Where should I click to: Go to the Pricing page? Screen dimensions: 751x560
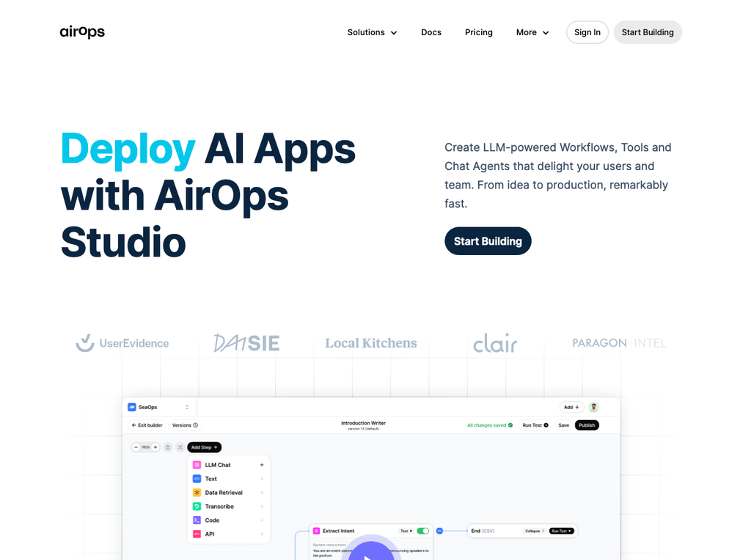478,32
